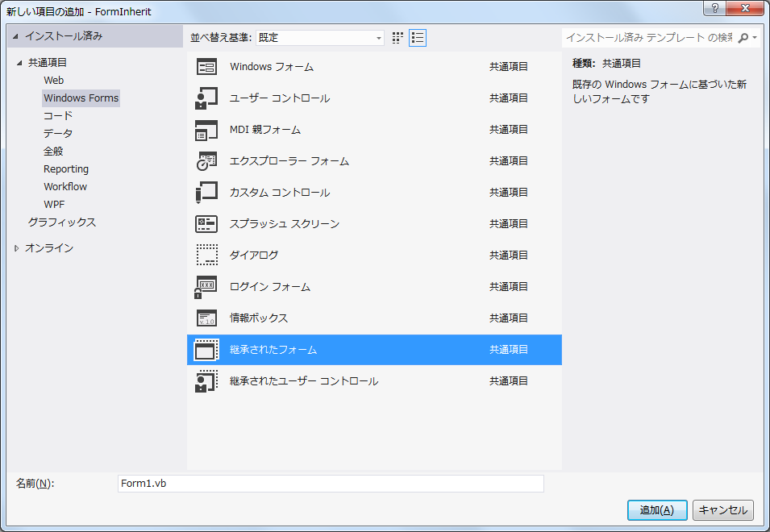Click the 継承されたフォーム item name
The height and width of the screenshot is (532, 770).
click(273, 350)
